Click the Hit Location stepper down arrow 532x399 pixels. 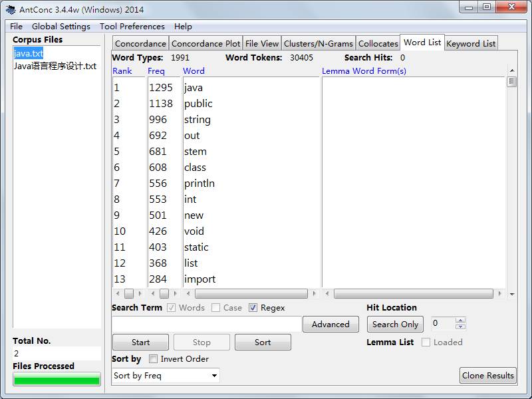click(460, 327)
